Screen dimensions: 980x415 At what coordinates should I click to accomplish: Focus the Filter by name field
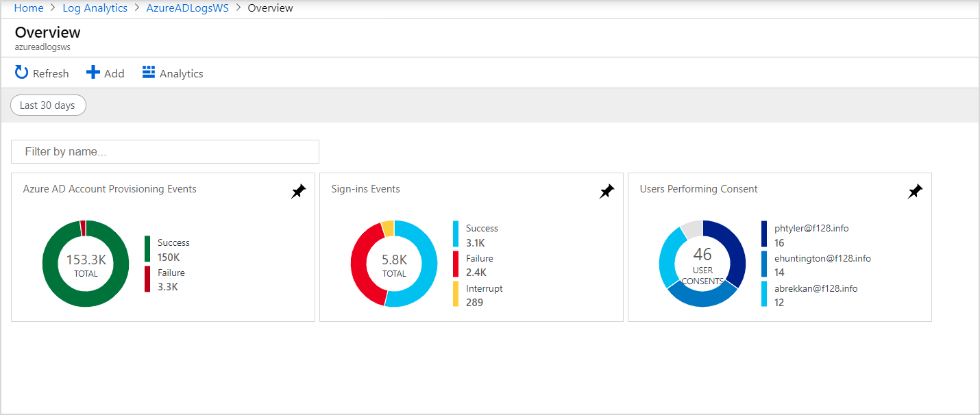point(165,151)
